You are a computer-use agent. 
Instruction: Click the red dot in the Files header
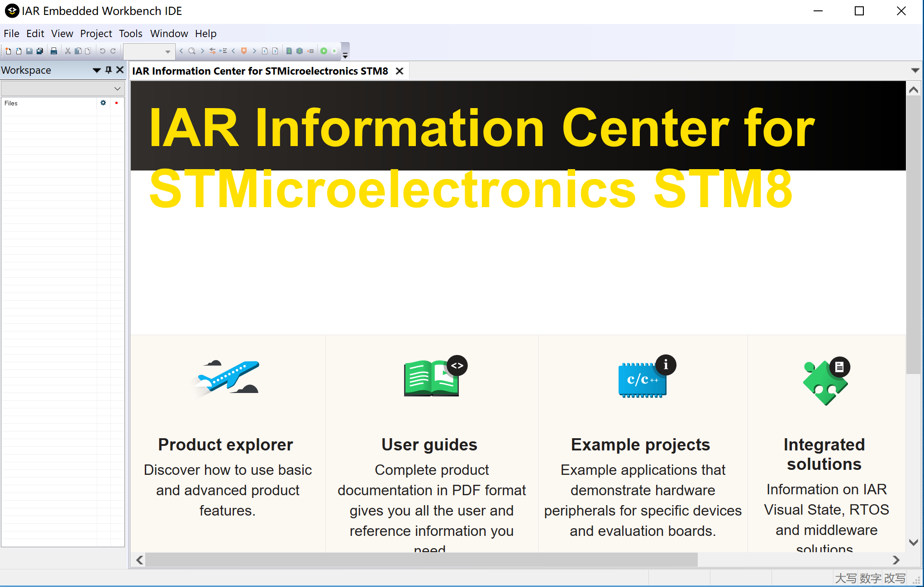[x=117, y=103]
